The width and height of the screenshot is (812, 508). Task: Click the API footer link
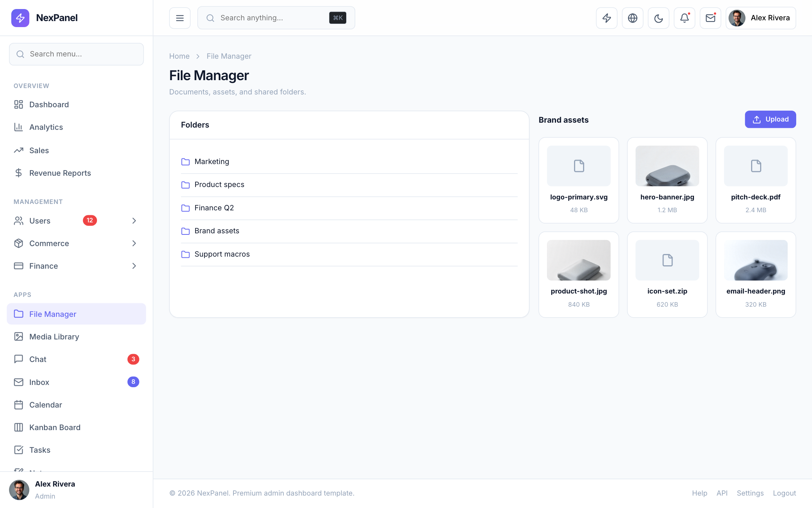point(722,493)
